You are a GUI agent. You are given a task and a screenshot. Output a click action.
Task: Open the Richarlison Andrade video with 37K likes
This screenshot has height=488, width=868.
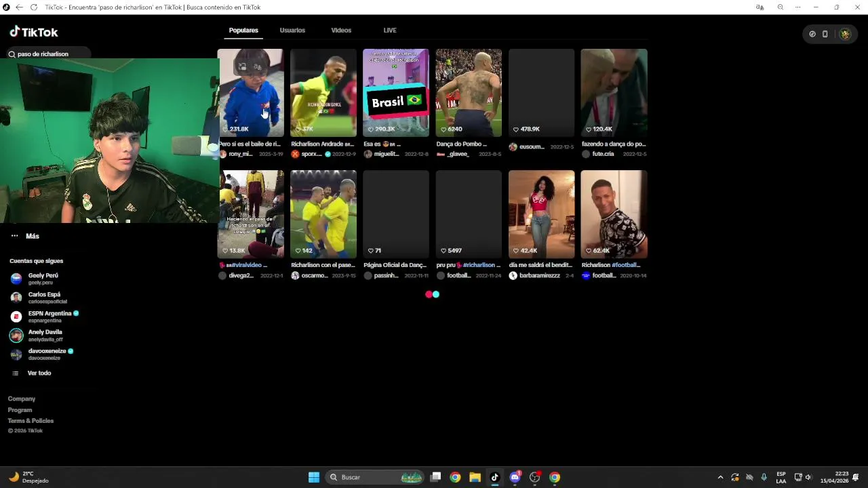(x=323, y=92)
